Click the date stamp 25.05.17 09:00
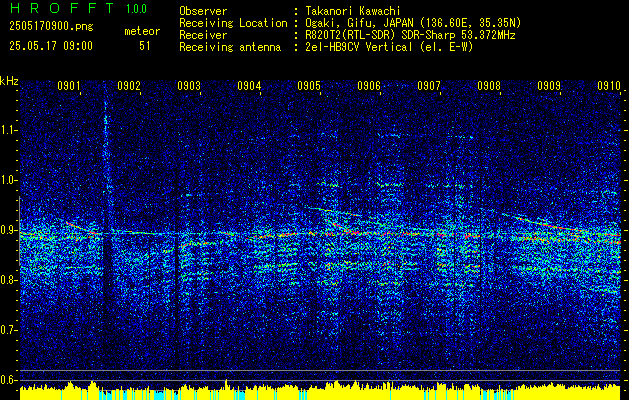This screenshot has height=400, width=629. pyautogui.click(x=51, y=46)
